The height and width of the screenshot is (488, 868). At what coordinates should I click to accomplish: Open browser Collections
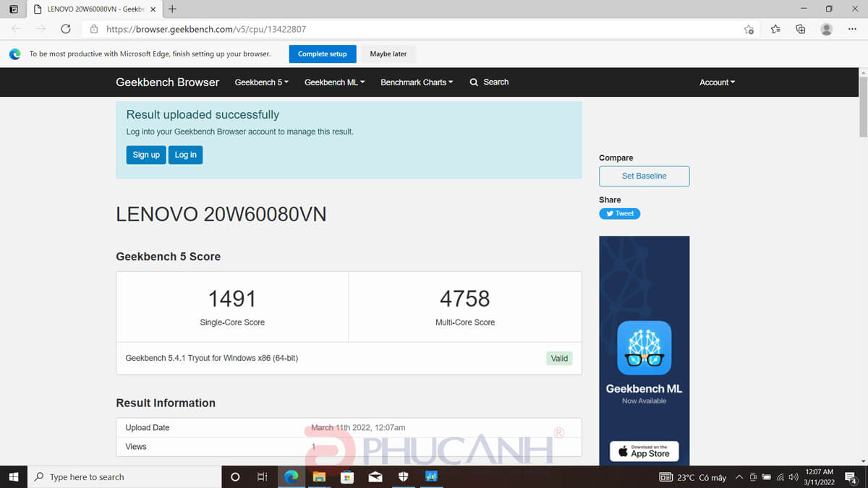pos(800,29)
